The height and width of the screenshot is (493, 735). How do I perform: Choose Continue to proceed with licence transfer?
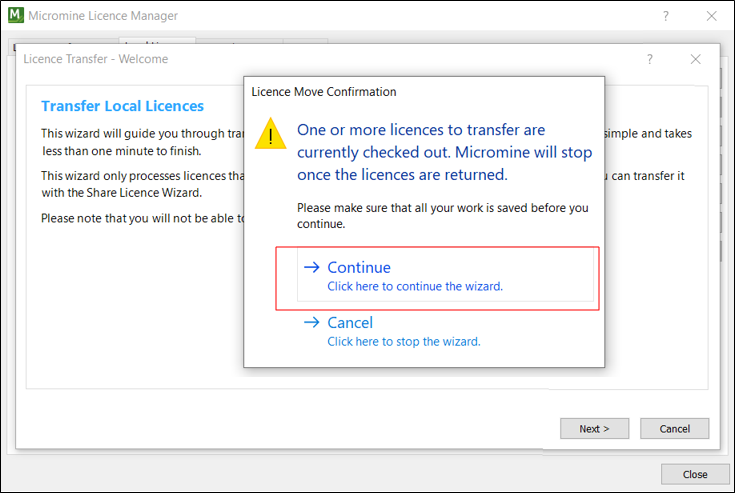(359, 267)
